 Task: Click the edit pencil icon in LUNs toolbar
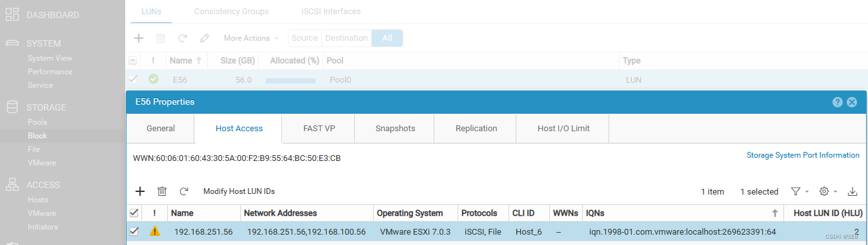(x=205, y=38)
